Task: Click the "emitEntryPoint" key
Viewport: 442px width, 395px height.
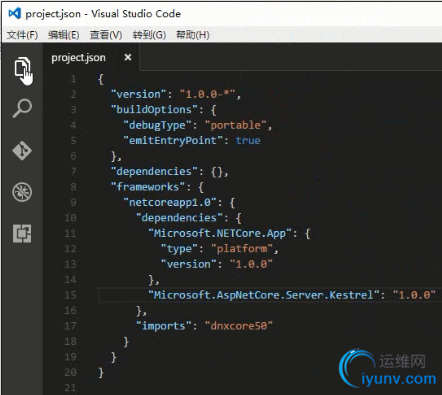Action: pyautogui.click(x=173, y=141)
